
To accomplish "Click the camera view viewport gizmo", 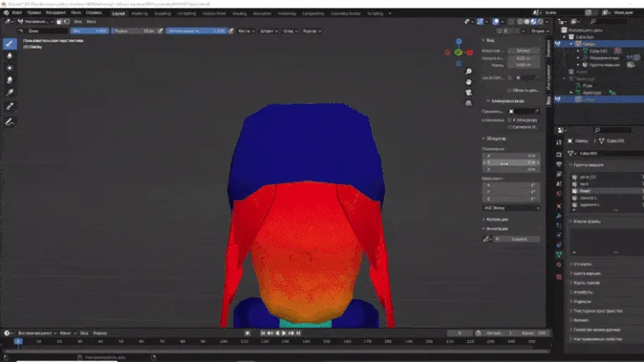I will point(469,93).
